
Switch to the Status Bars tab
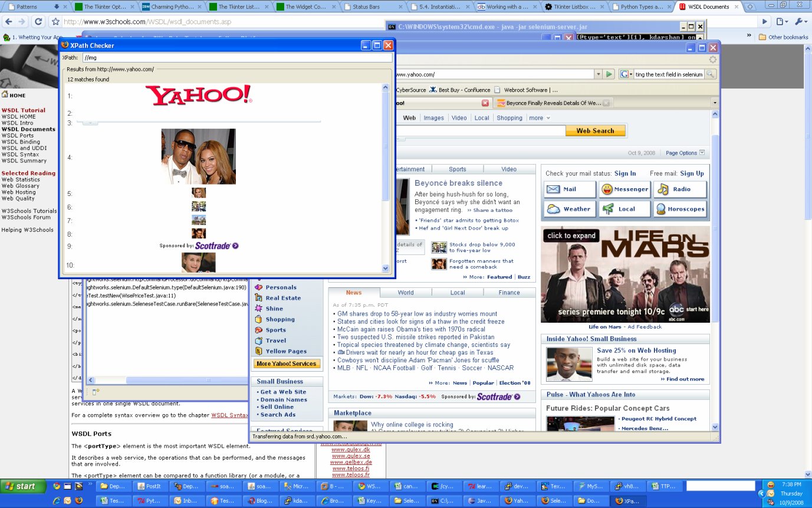tap(373, 7)
